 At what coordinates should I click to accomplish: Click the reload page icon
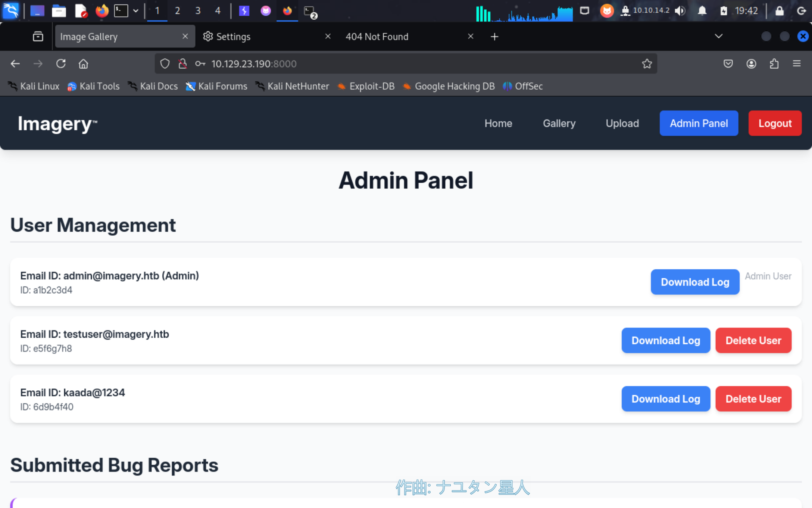[x=61, y=64]
